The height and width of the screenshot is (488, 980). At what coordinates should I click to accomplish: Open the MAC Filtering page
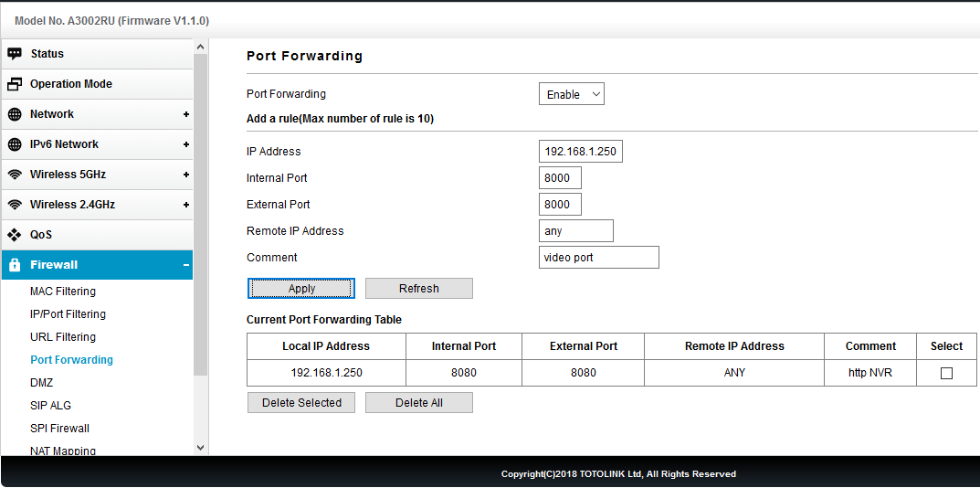click(62, 292)
